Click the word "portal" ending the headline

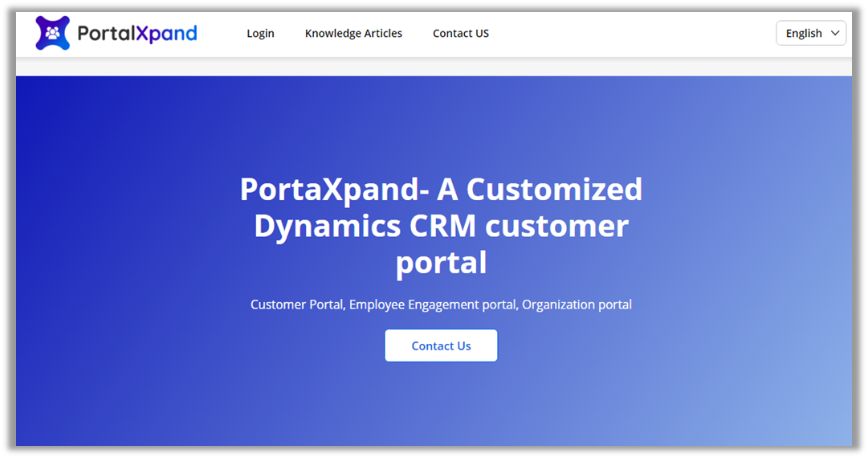click(441, 263)
